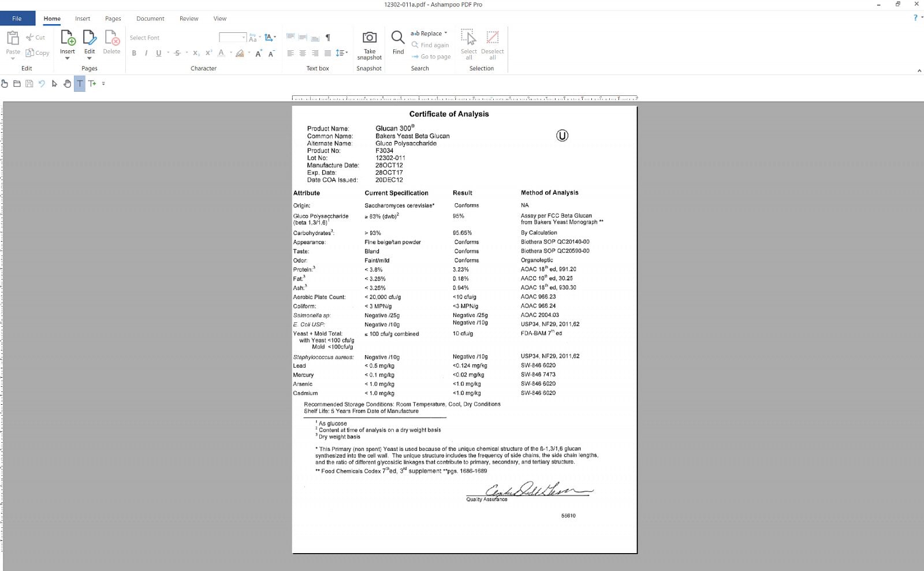The image size is (924, 571).
Task: Switch to the View tab
Action: coord(220,18)
